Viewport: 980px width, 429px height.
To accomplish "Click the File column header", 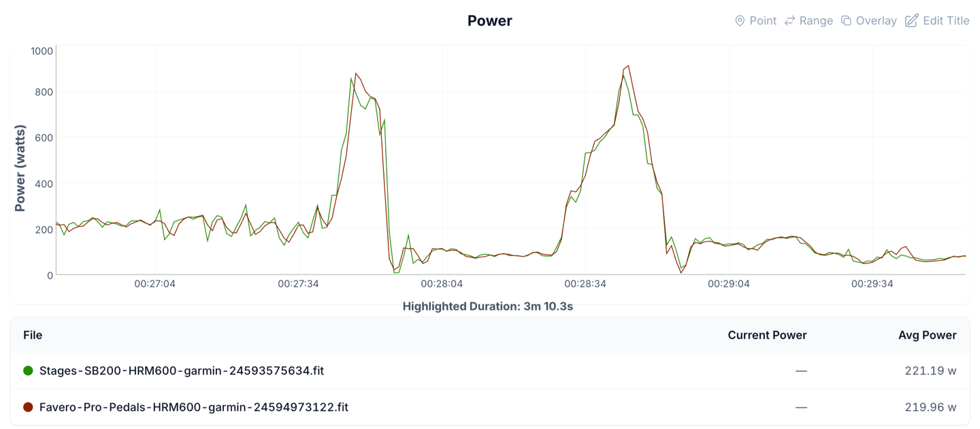I will (33, 335).
